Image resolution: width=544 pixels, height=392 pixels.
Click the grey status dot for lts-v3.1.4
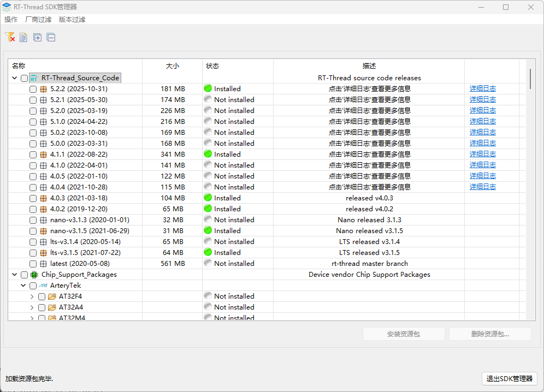click(x=208, y=241)
